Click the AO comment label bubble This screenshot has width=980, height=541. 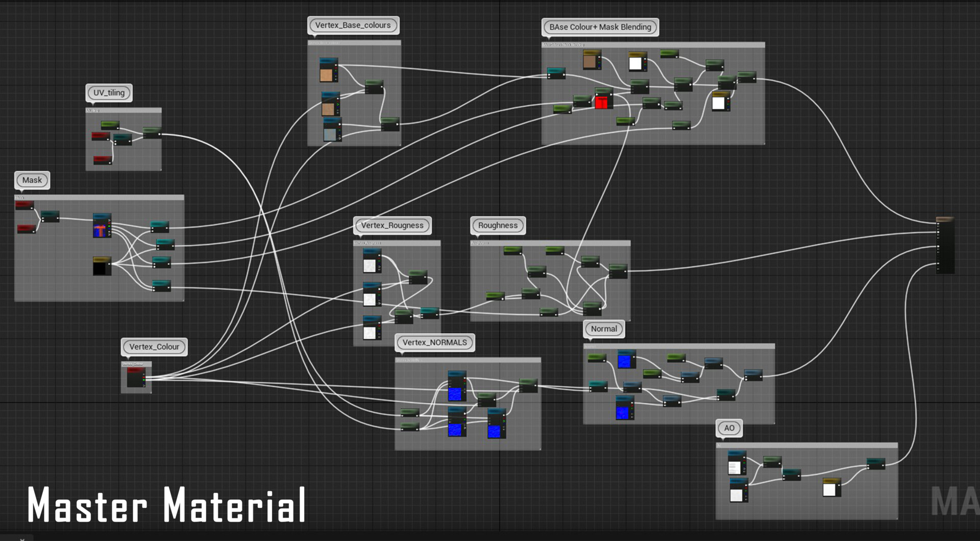tap(729, 428)
